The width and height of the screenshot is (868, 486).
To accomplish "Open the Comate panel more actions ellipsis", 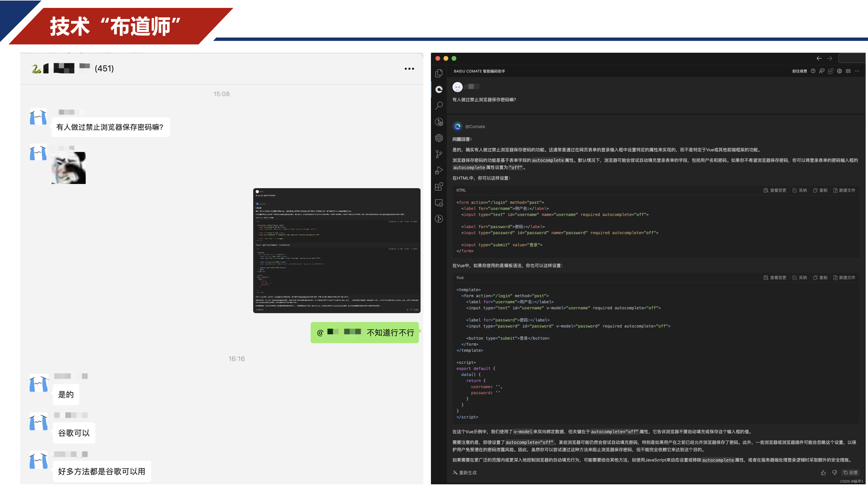I will point(856,71).
